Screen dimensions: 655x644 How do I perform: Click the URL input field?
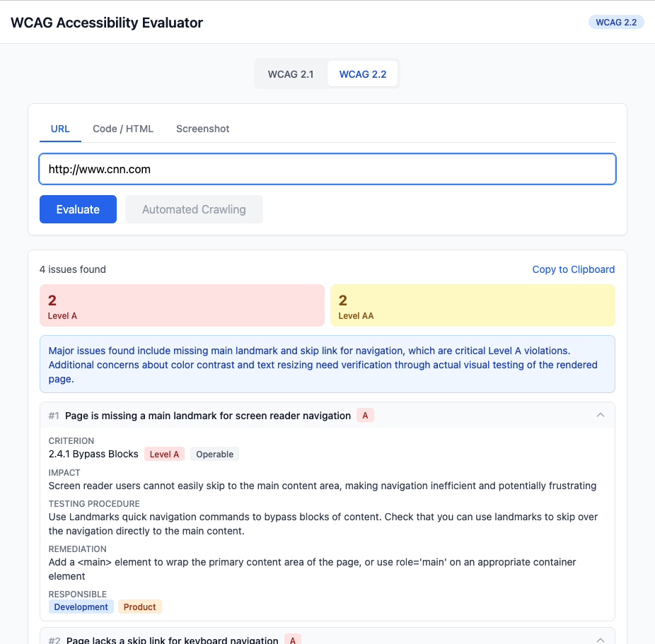327,170
